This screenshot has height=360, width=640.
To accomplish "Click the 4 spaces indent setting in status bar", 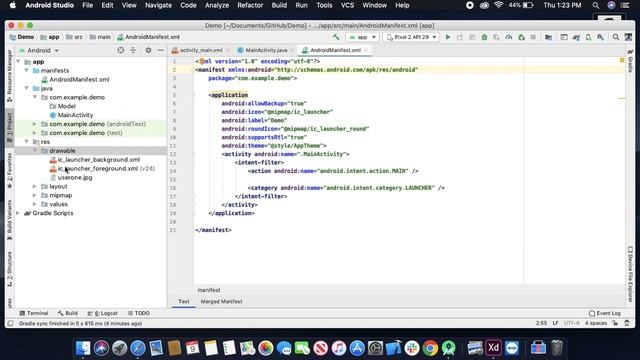I will (x=596, y=323).
